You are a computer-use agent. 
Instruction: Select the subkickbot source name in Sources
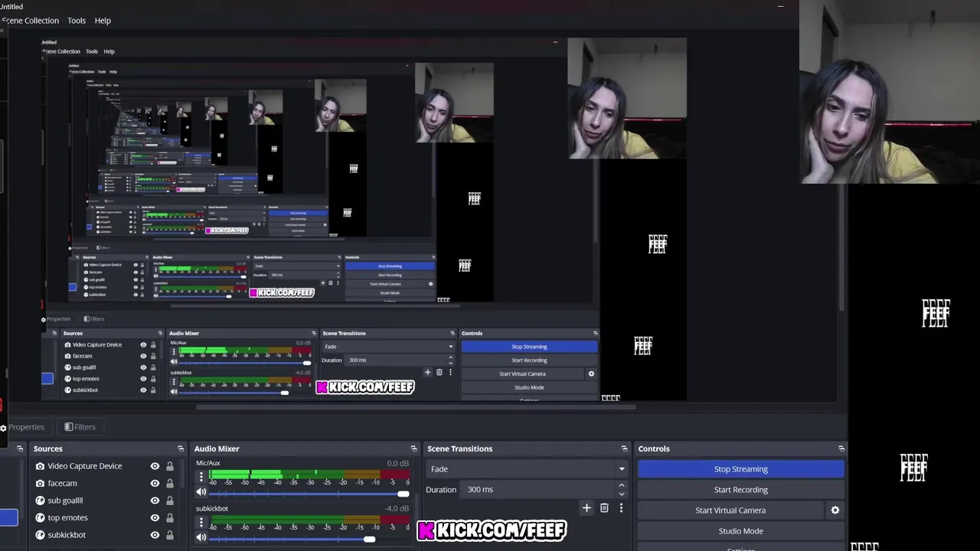point(67,535)
